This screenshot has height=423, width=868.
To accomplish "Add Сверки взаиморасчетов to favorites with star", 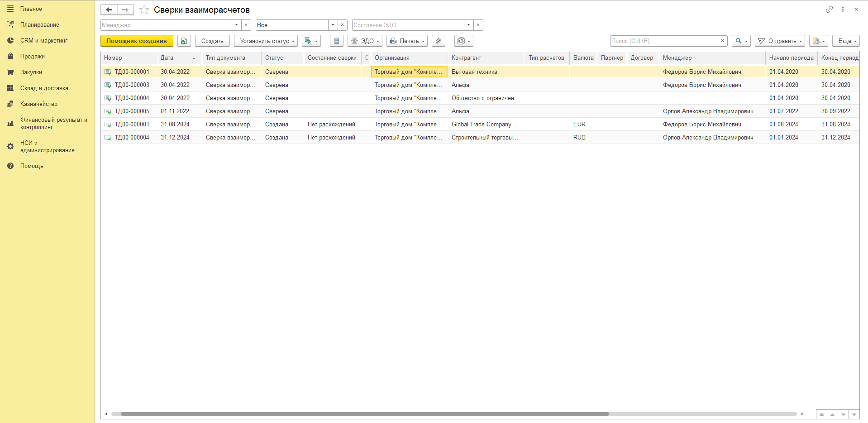I will click(x=144, y=10).
